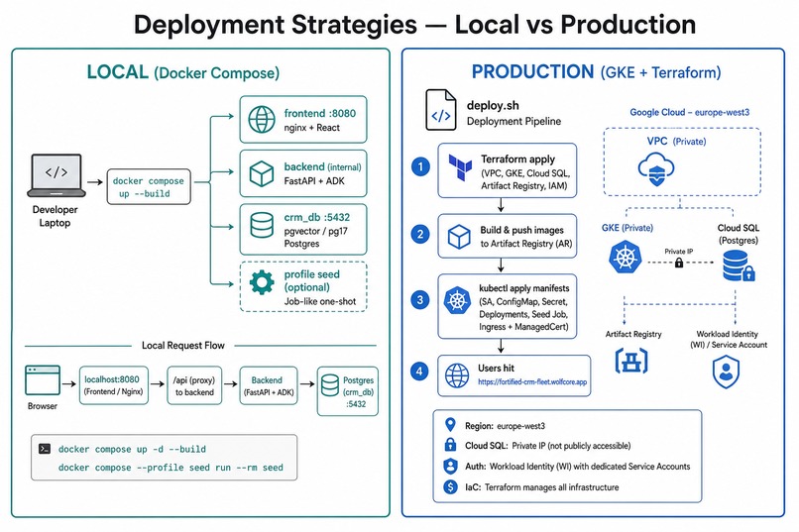799x532 pixels.
Task: Click the 'Workload Identity (WI) / Service Account' label
Action: pos(729,339)
